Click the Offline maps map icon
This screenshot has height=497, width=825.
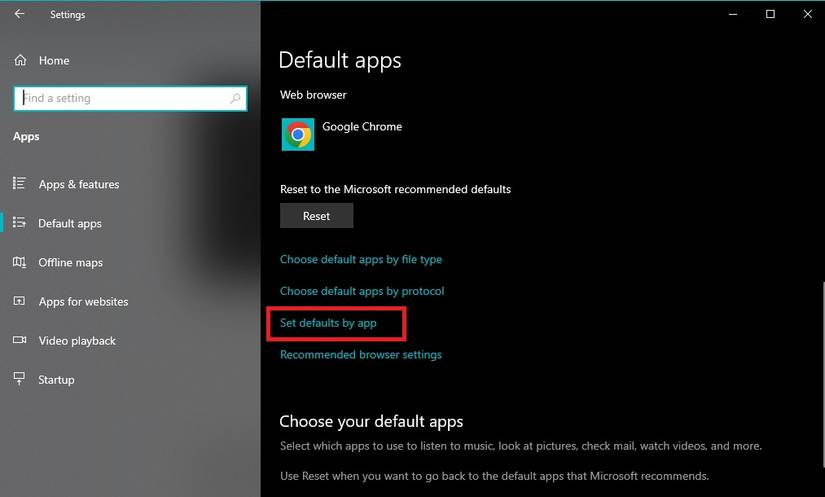19,262
